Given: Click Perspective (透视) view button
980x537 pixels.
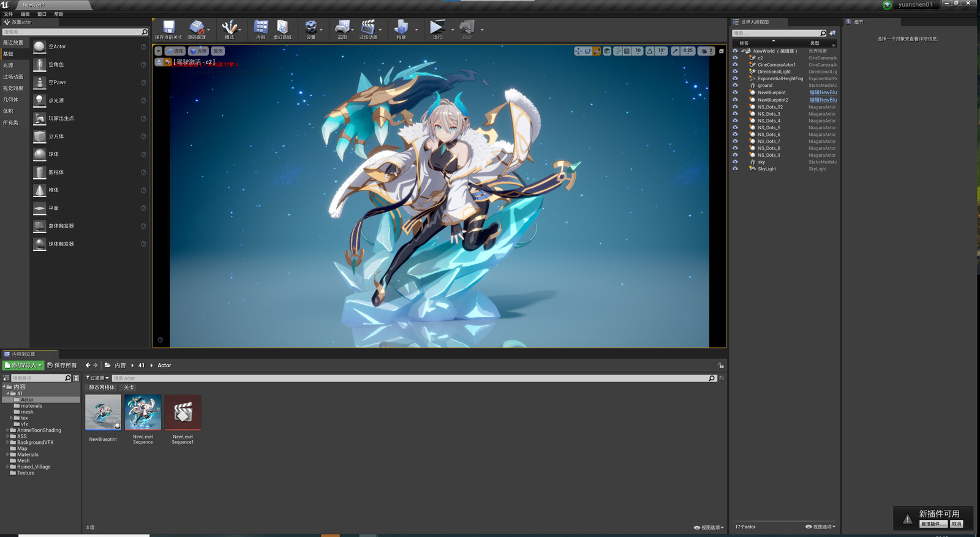Looking at the screenshot, I should click(175, 51).
